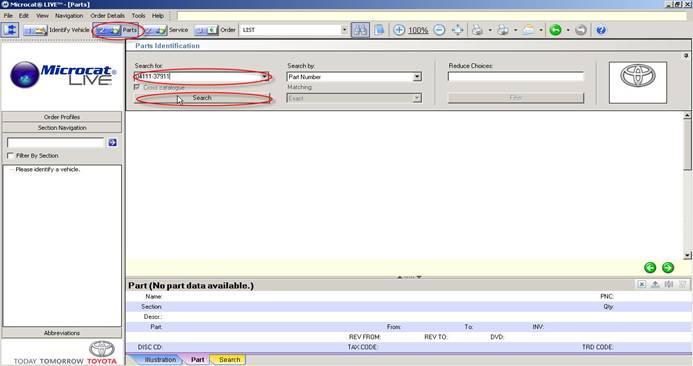Click the third icon in Part panel header
The height and width of the screenshot is (366, 693).
669,284
